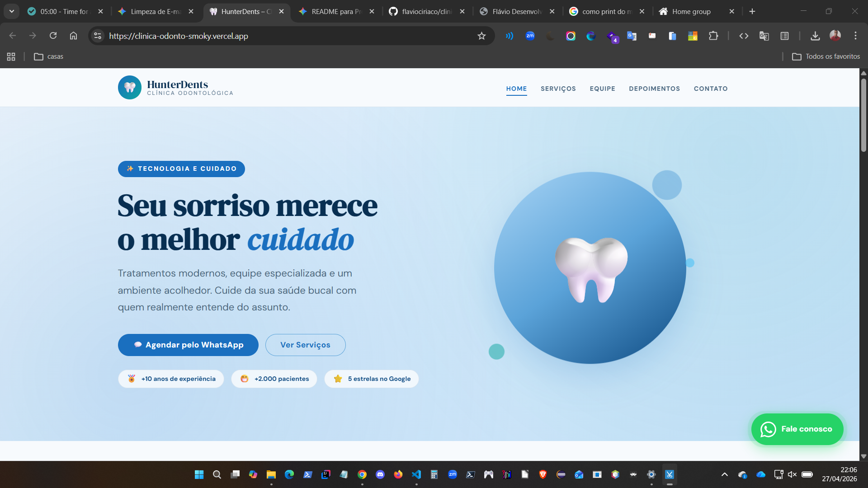Open the 'casas' bookmarks folder

[49, 56]
